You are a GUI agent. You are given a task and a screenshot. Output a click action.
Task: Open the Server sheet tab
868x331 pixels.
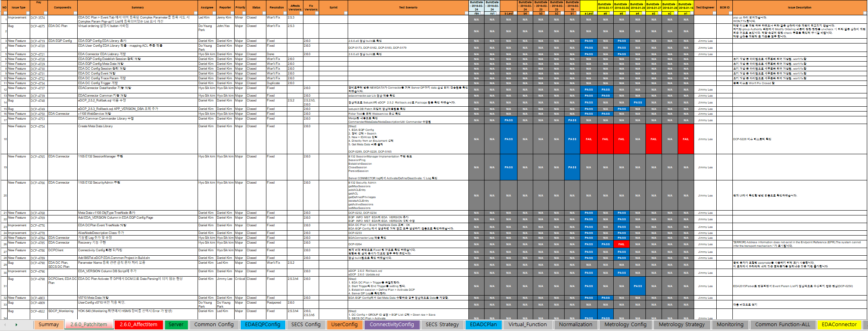point(176,325)
